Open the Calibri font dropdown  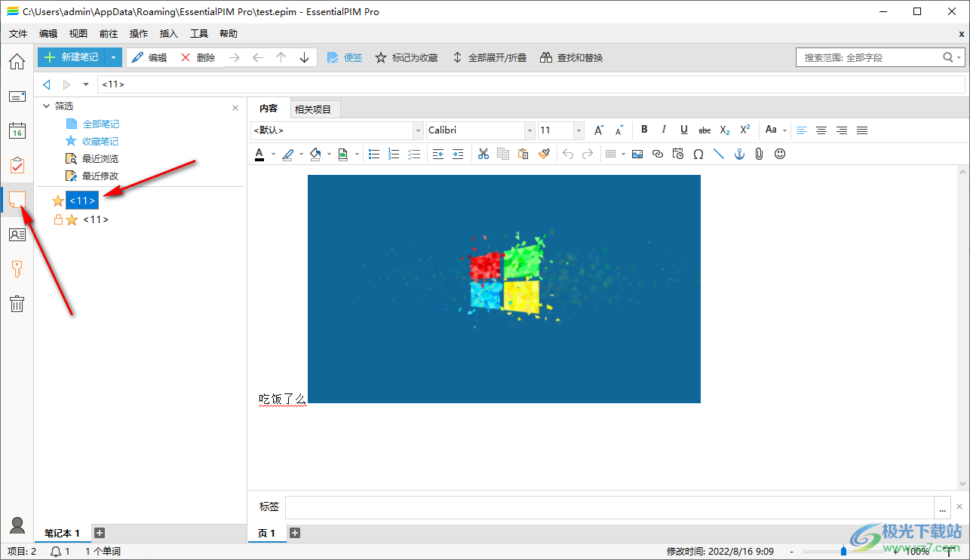pyautogui.click(x=530, y=130)
